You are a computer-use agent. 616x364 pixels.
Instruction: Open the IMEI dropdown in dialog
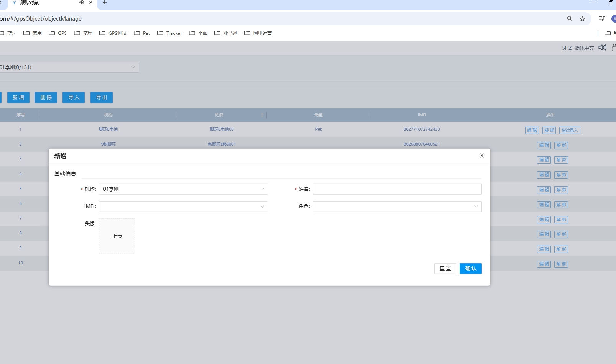pos(183,207)
